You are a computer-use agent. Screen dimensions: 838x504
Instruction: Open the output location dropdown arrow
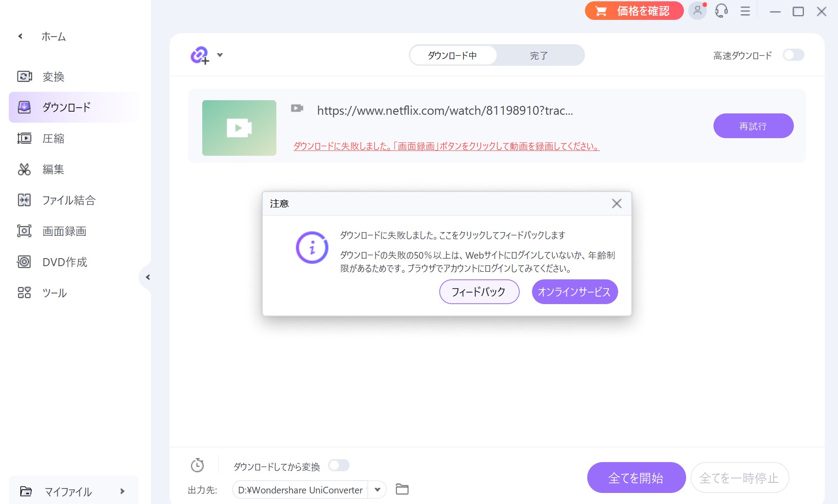pos(377,489)
